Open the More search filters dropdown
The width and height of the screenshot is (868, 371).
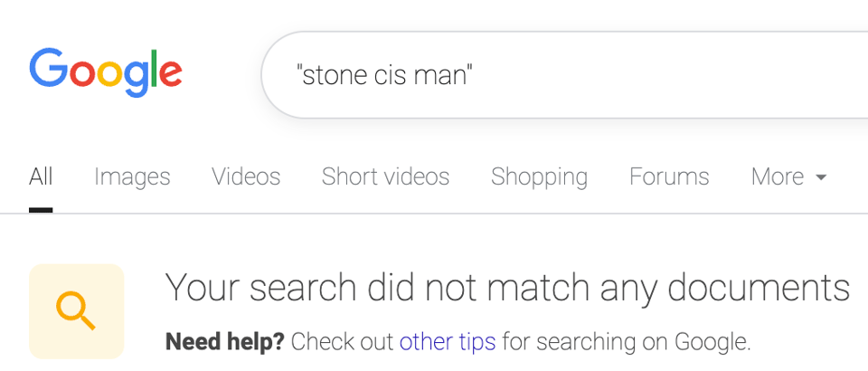point(788,176)
